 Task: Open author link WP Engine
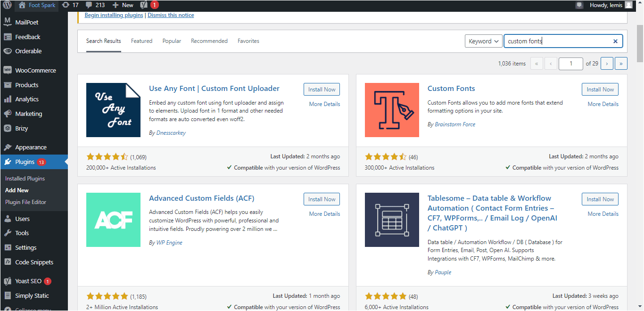click(169, 243)
